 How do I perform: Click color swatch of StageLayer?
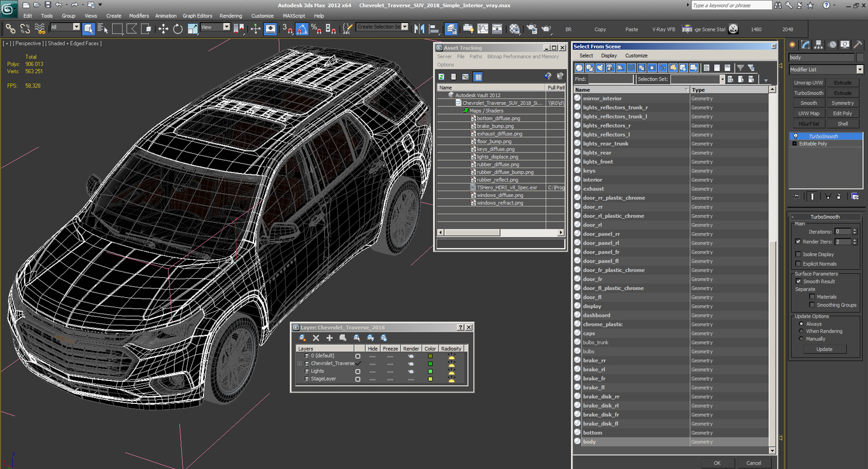coord(430,379)
